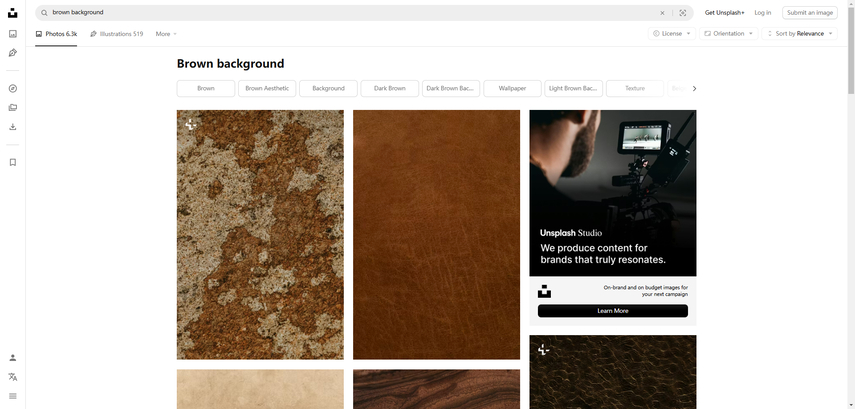Select the Background tag chip
The height and width of the screenshot is (409, 855).
coord(328,88)
